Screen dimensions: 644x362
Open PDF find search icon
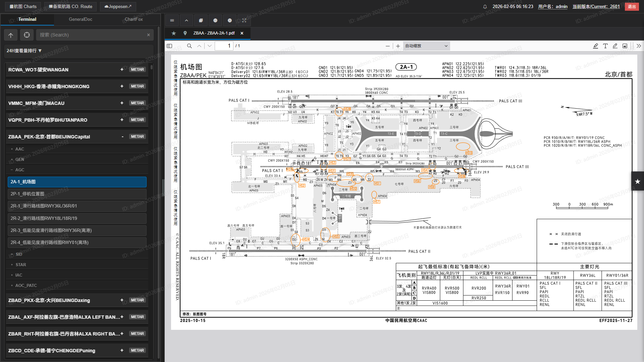click(x=190, y=46)
